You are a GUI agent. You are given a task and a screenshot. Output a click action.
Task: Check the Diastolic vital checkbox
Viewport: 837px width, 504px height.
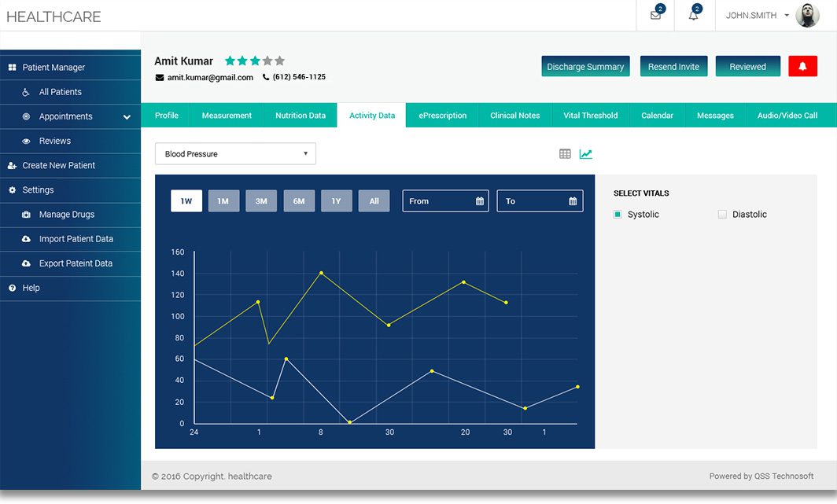pos(722,215)
